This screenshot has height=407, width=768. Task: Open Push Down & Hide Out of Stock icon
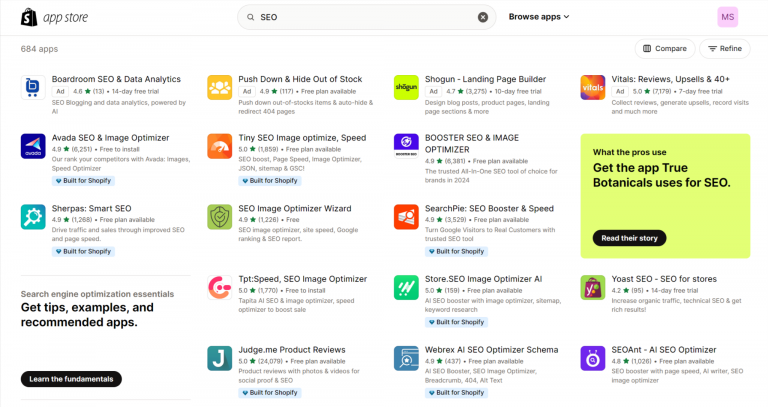tap(219, 87)
